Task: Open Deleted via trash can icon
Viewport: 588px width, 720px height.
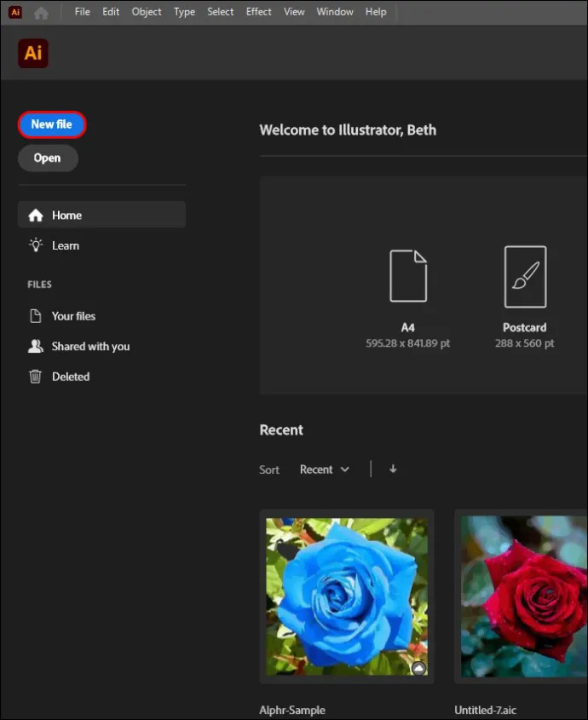Action: click(x=36, y=377)
